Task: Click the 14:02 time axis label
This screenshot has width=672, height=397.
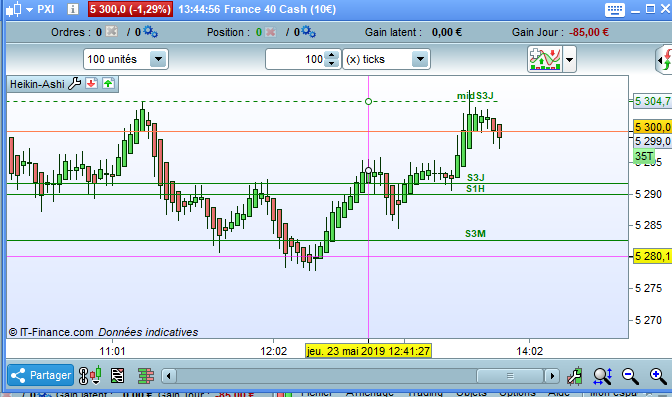Action: pos(530,351)
